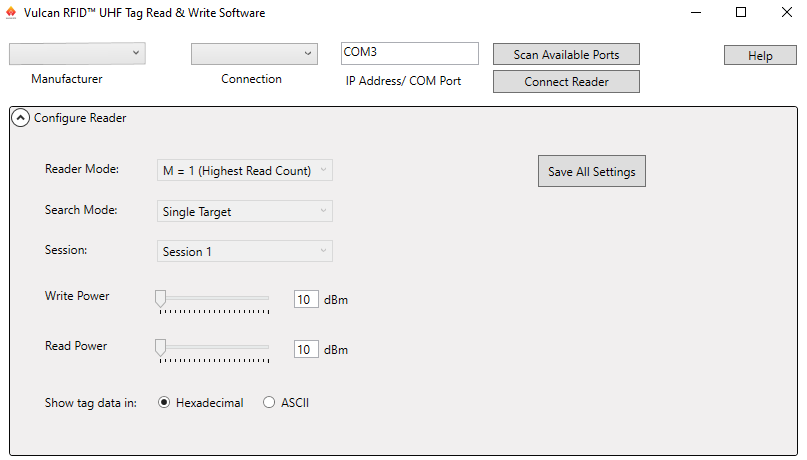The height and width of the screenshot is (460, 807).
Task: Click the Write Power dBm value box
Action: click(x=306, y=299)
